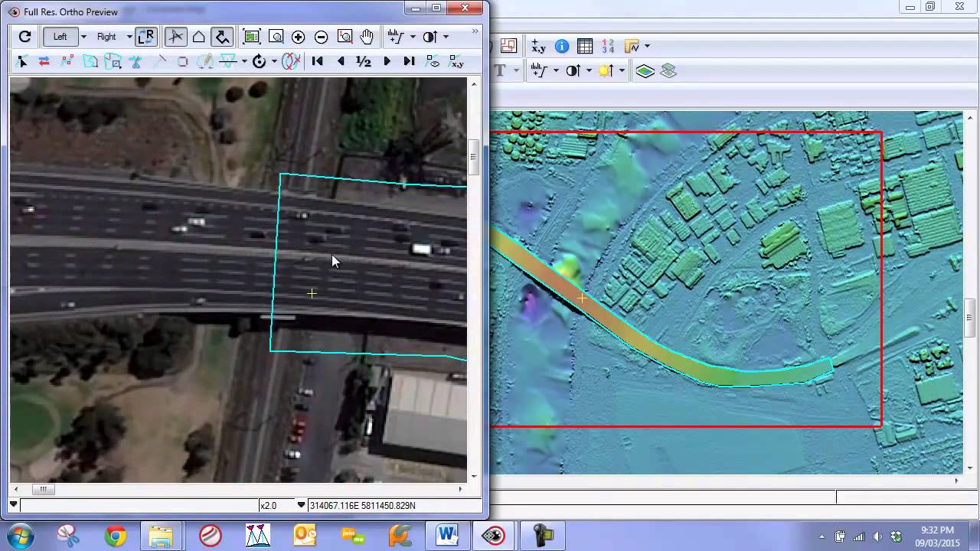This screenshot has height=551, width=980.
Task: Click the green layer stack icon
Action: click(645, 70)
